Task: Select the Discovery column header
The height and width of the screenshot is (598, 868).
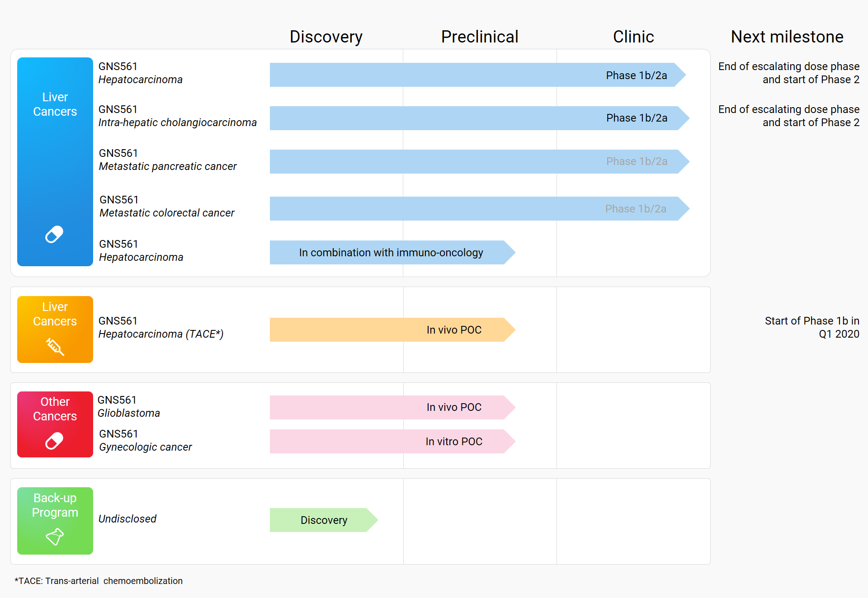Action: [326, 37]
